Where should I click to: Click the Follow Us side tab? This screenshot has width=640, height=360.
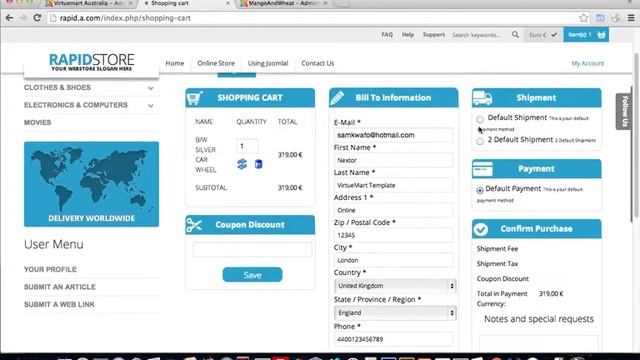(x=624, y=111)
